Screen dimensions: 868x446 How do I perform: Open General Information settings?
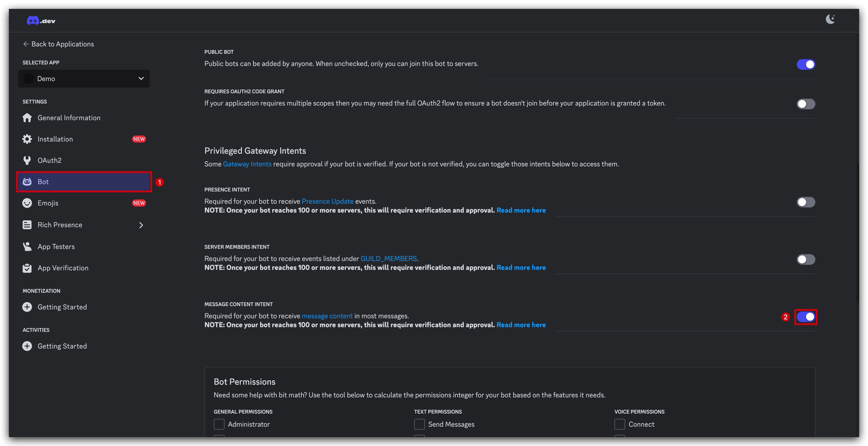[84, 118]
